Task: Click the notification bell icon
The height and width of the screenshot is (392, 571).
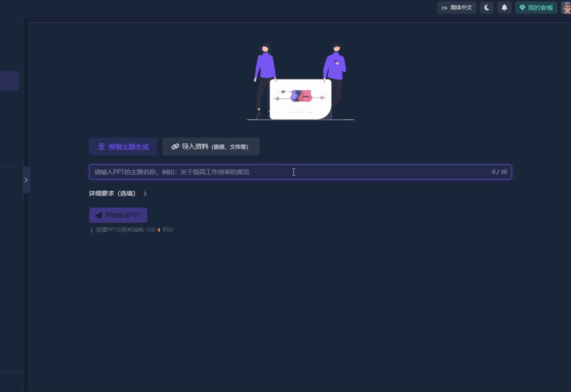Action: click(504, 7)
